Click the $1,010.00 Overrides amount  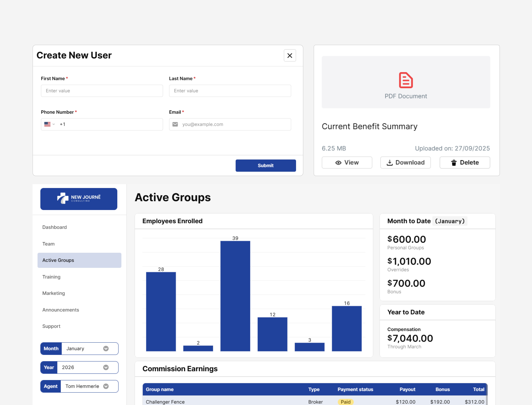pyautogui.click(x=409, y=261)
